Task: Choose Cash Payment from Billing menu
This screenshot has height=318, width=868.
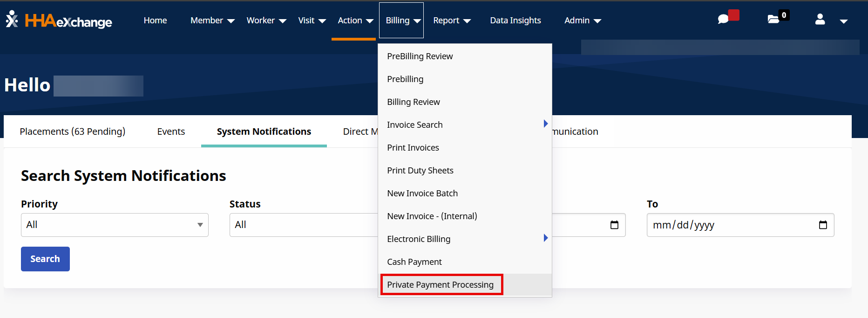Action: coord(414,262)
